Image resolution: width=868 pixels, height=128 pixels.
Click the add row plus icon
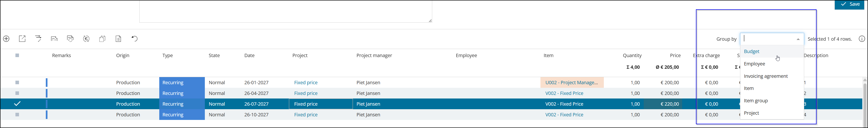click(6, 39)
